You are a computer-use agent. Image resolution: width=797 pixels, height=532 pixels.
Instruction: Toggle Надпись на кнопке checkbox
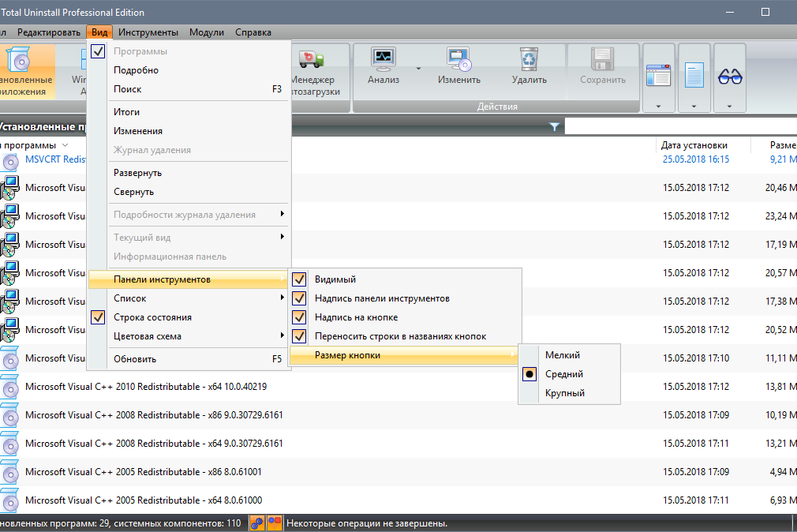tap(299, 317)
